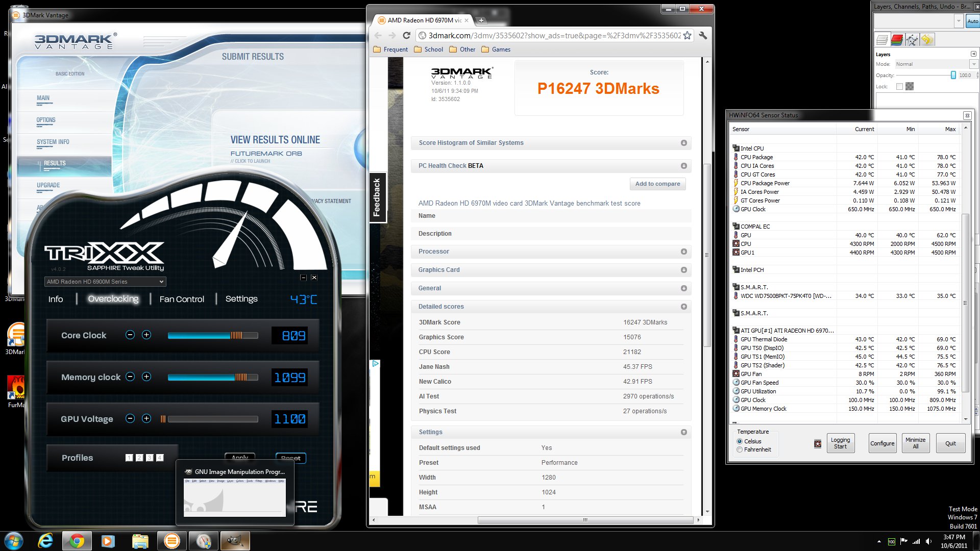Load TRIXX profile 2
This screenshot has width=980, height=551.
139,458
